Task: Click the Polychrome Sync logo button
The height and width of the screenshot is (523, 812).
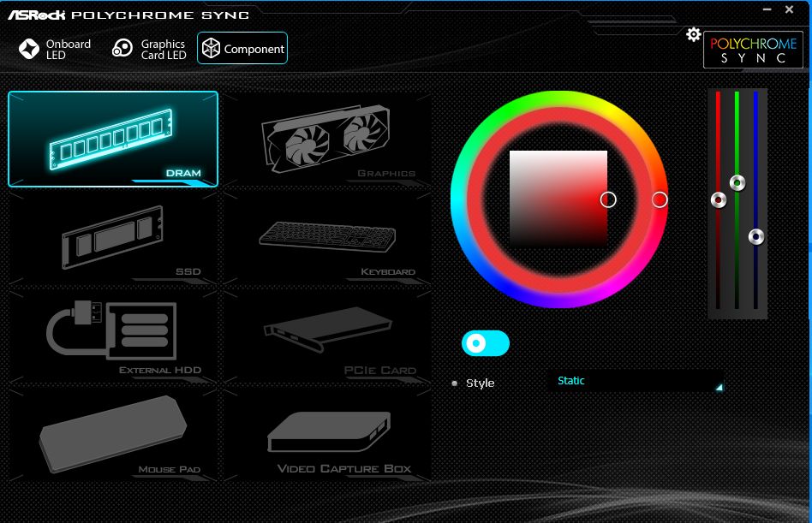Action: point(753,51)
